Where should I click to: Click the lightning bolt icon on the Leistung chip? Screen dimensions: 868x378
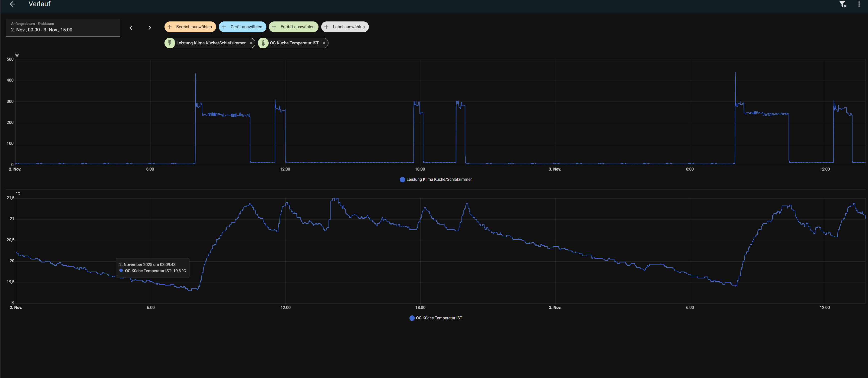click(170, 43)
